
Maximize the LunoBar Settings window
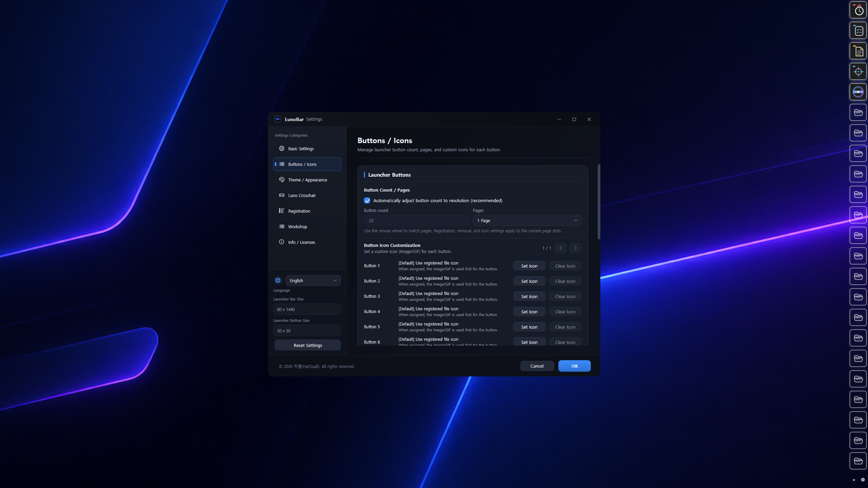coord(574,119)
